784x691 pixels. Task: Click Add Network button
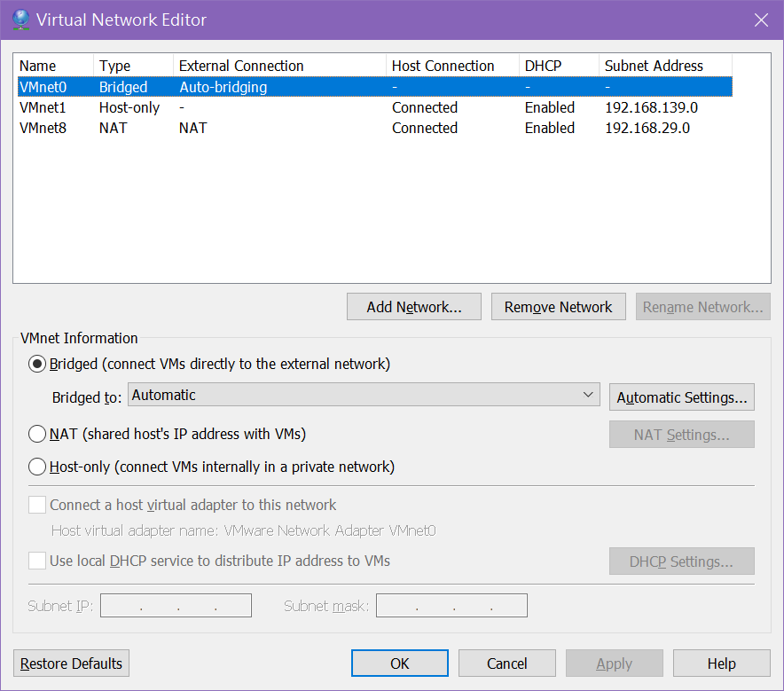pyautogui.click(x=414, y=307)
